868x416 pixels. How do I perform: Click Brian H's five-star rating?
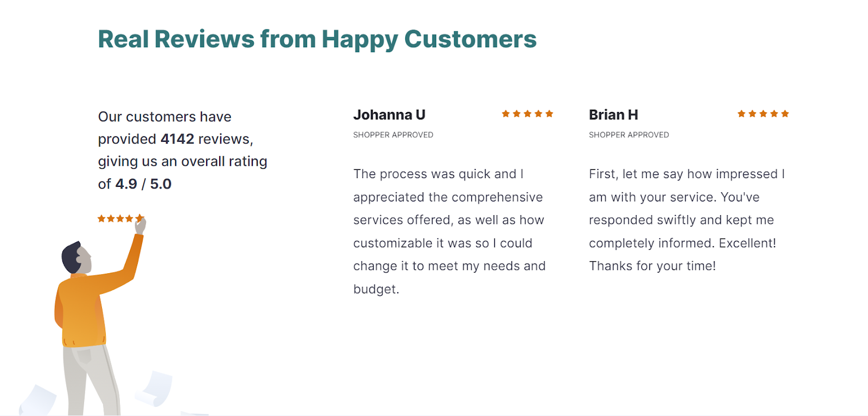click(x=763, y=114)
